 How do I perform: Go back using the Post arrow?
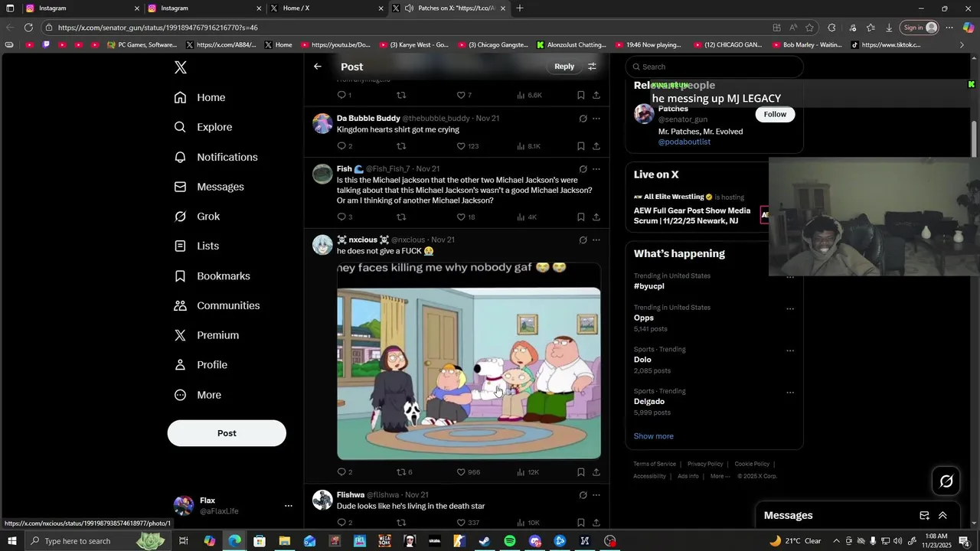click(318, 67)
